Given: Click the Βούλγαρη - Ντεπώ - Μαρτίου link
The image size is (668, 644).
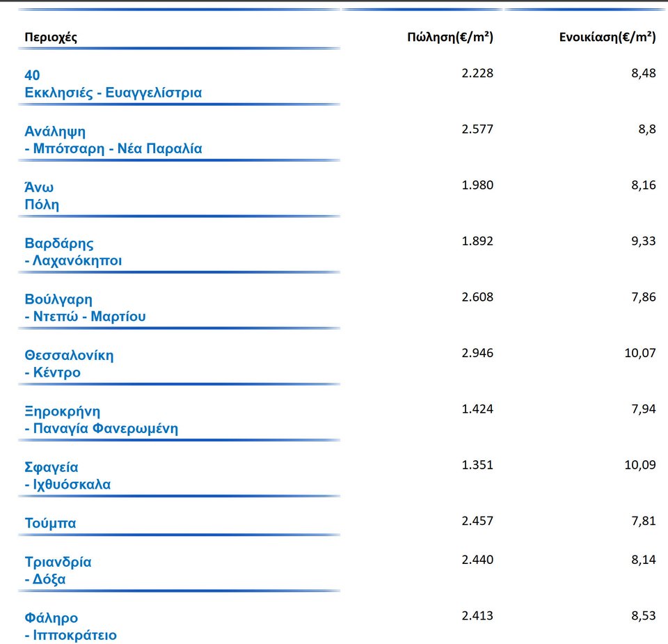Looking at the screenshot, I should [x=85, y=308].
